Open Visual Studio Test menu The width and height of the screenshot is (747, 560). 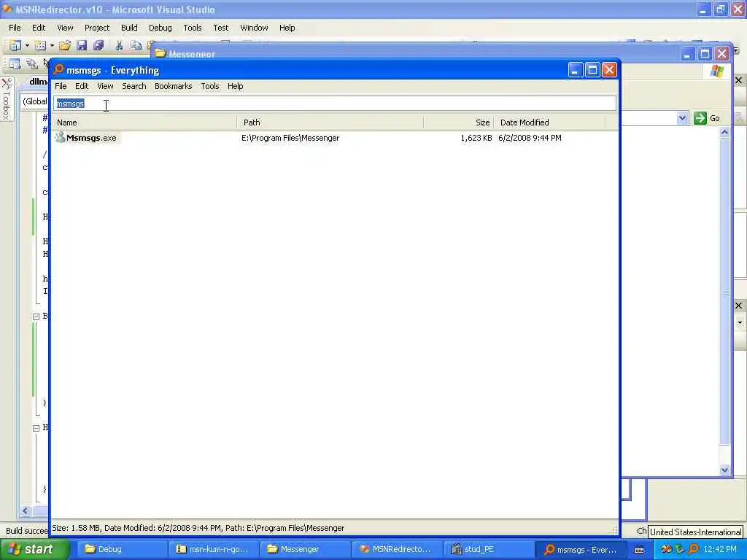[x=220, y=28]
